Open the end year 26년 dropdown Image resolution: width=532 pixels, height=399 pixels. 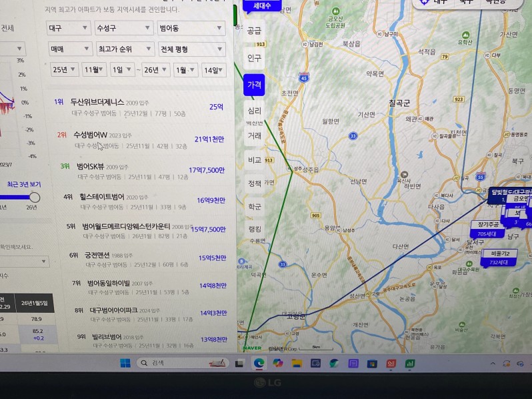[156, 70]
